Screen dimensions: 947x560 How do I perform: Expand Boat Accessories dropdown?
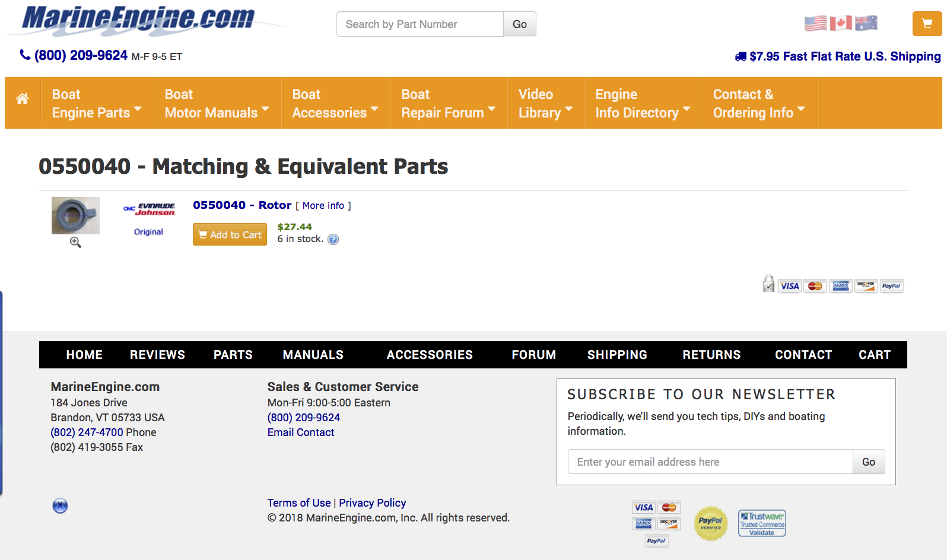pyautogui.click(x=335, y=103)
